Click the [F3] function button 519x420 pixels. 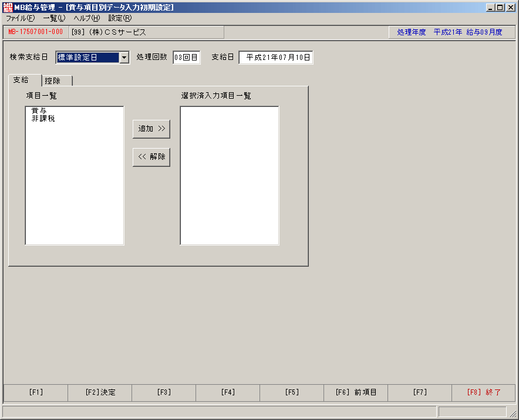[164, 392]
